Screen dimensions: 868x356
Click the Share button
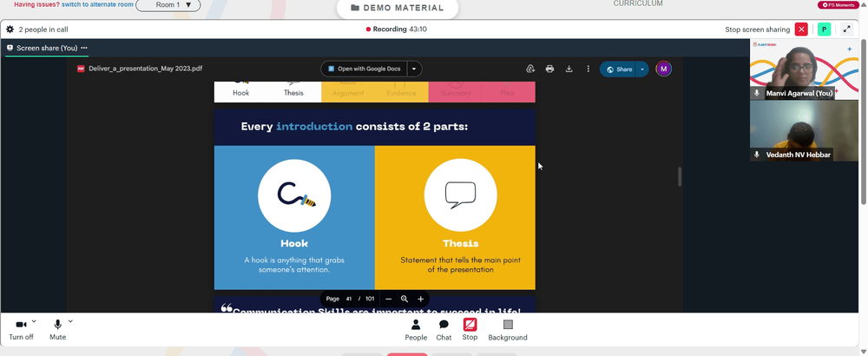[x=618, y=69]
